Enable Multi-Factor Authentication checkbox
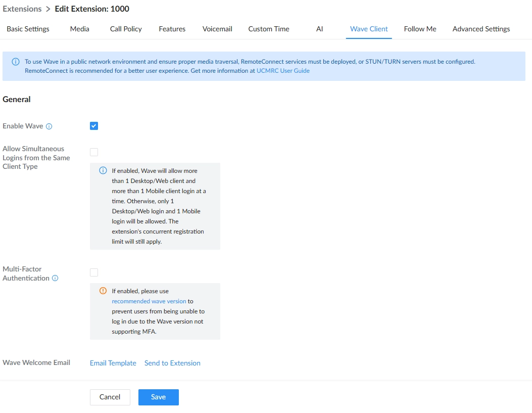This screenshot has height=413, width=532. point(94,272)
